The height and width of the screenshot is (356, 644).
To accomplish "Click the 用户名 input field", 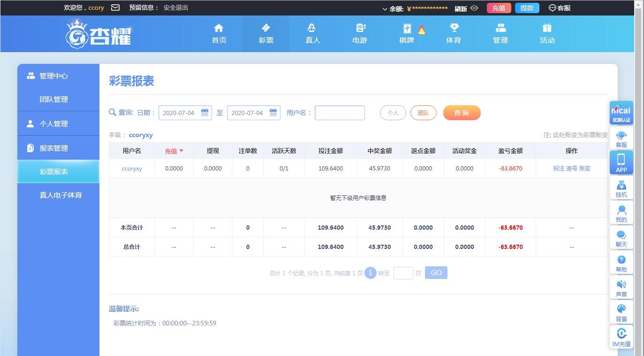I will click(x=340, y=113).
